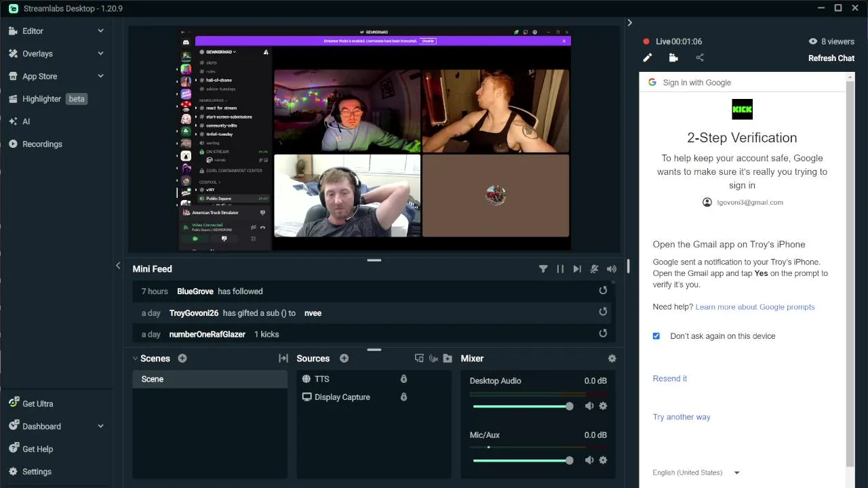This screenshot has width=868, height=488.
Task: Open Settings in the sidebar
Action: (x=37, y=472)
